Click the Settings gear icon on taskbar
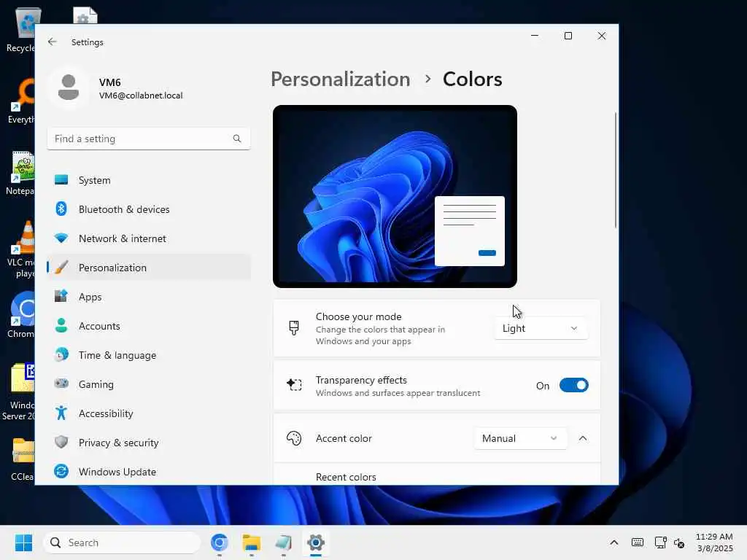 (315, 542)
